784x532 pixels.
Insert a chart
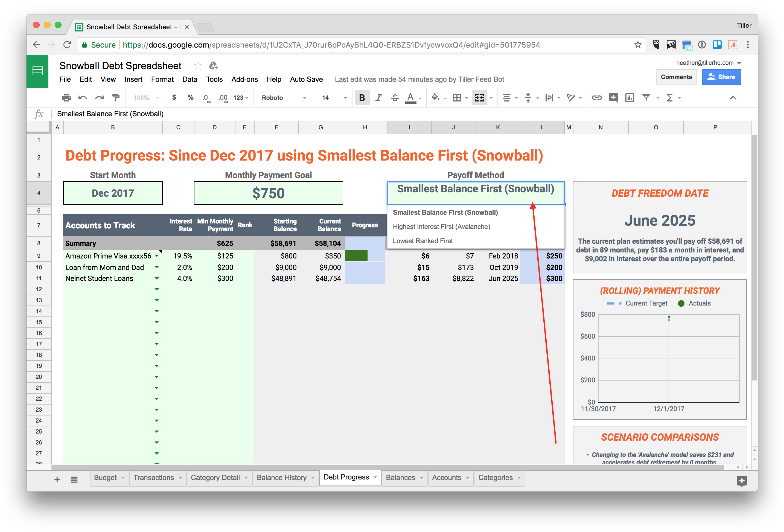point(629,98)
